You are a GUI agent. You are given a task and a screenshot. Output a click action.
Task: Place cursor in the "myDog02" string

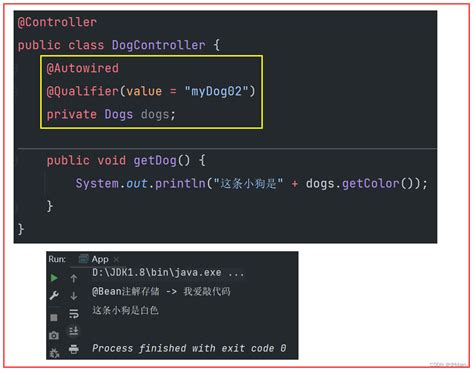tap(216, 91)
